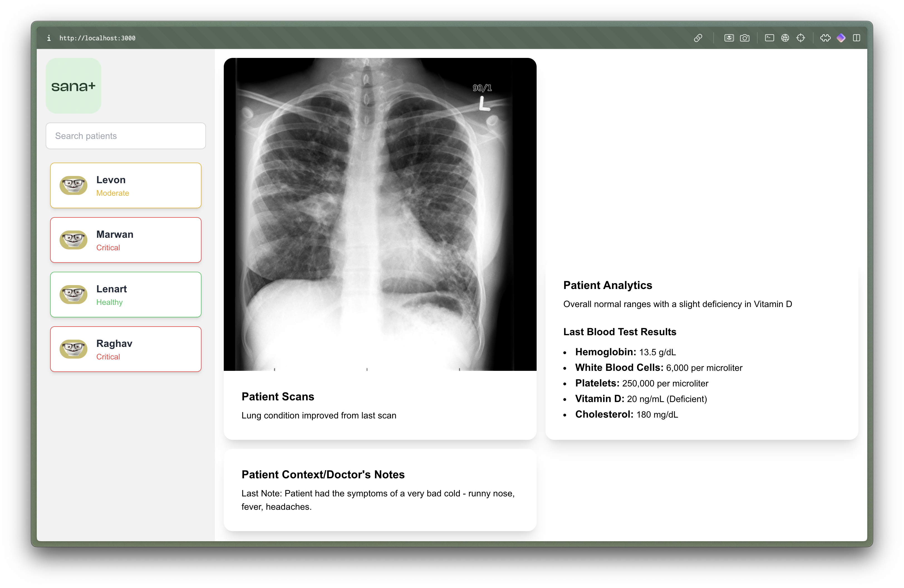Click the copy link chain icon
Viewport: 904px width, 588px height.
(x=698, y=38)
